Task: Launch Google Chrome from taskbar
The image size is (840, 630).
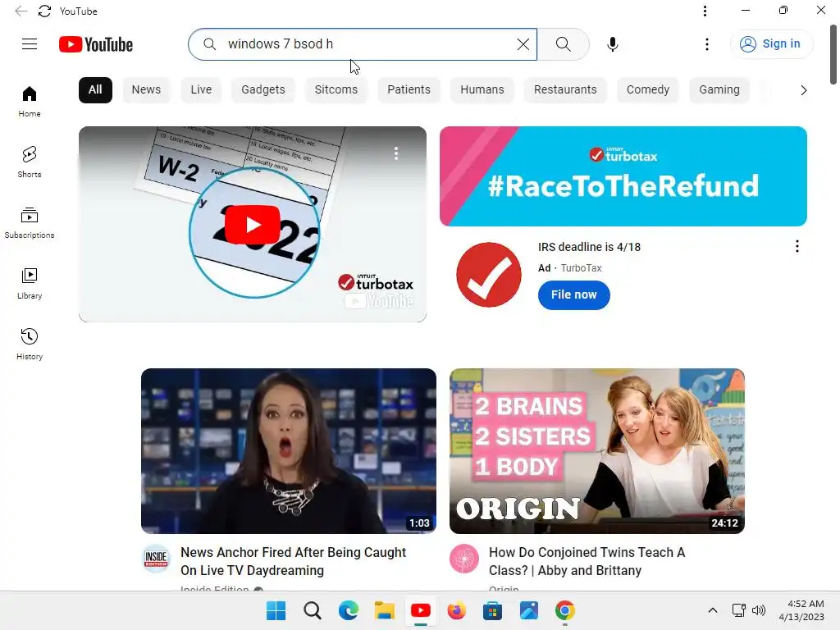Action: click(564, 610)
